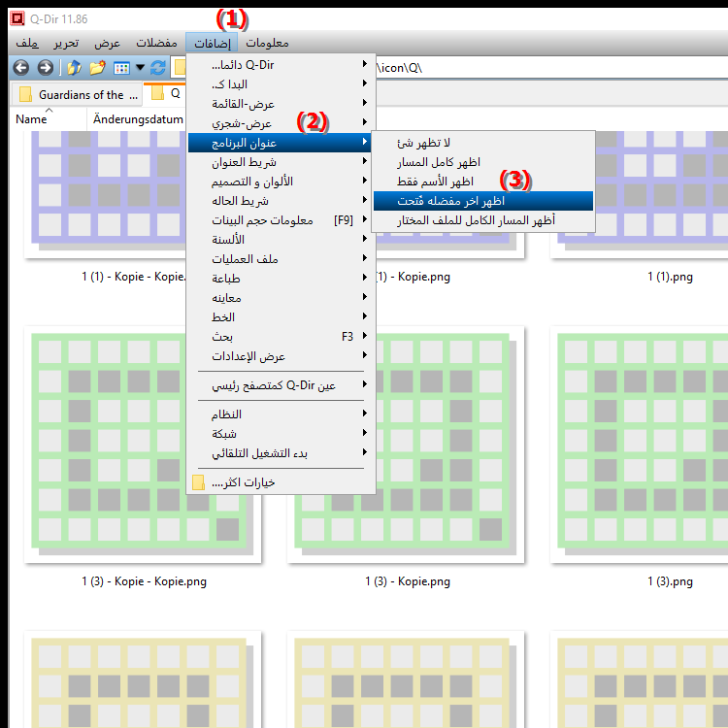The image size is (728, 728).
Task: Open النظام submenu entry
Action: point(281,414)
